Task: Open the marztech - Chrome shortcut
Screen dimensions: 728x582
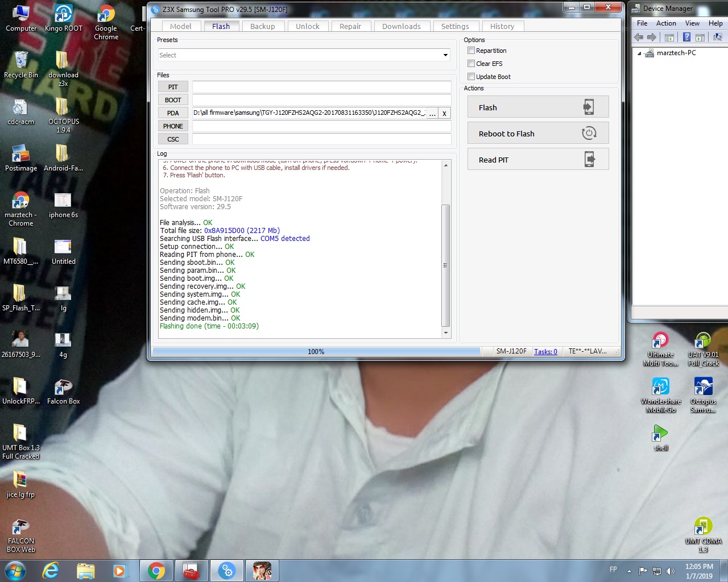Action: [x=21, y=209]
